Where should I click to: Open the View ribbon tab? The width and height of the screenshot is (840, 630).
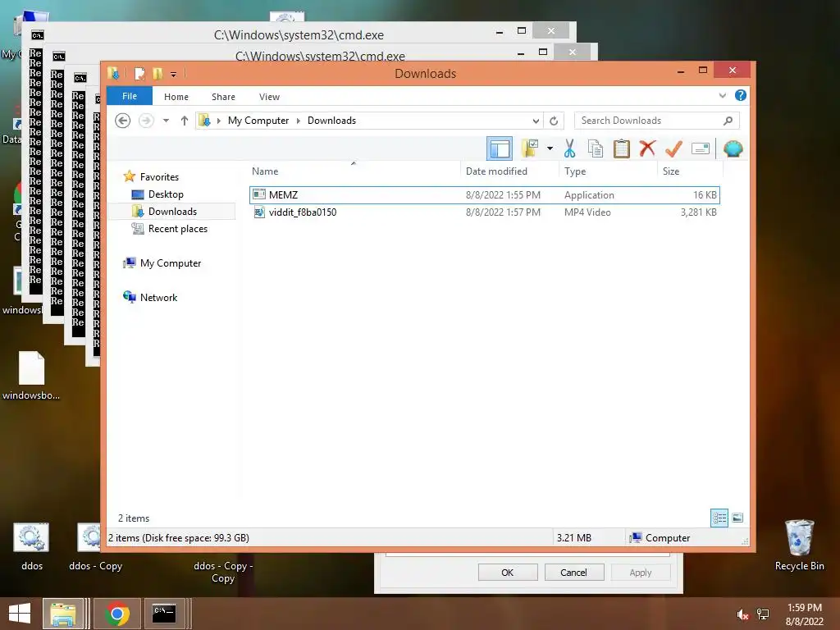(x=269, y=97)
